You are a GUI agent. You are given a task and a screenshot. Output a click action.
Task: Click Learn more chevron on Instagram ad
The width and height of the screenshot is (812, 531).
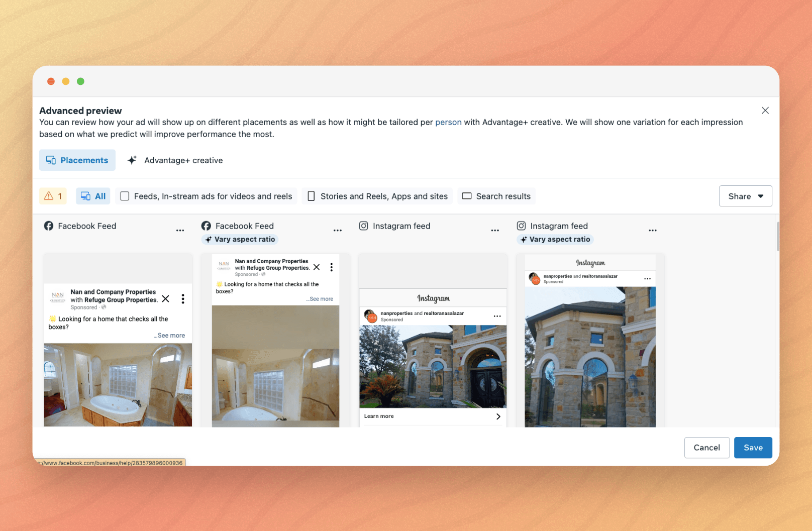(498, 416)
